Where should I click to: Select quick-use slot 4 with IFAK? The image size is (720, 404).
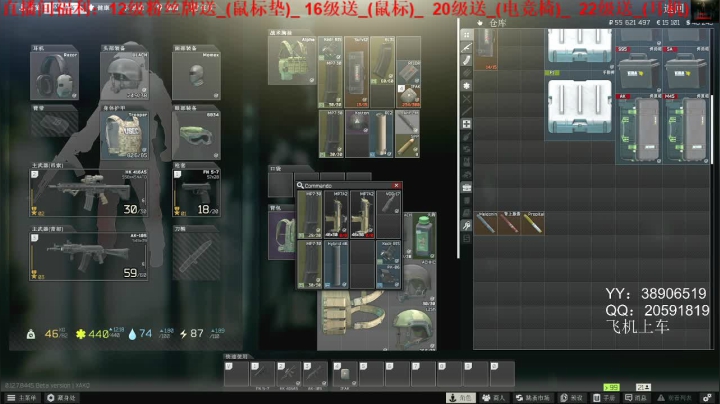click(x=345, y=374)
